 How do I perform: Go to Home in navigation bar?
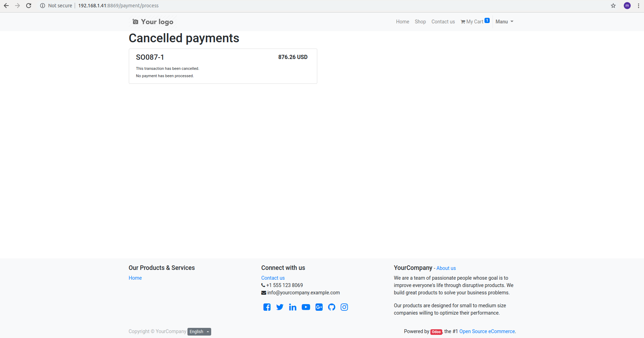tap(402, 22)
